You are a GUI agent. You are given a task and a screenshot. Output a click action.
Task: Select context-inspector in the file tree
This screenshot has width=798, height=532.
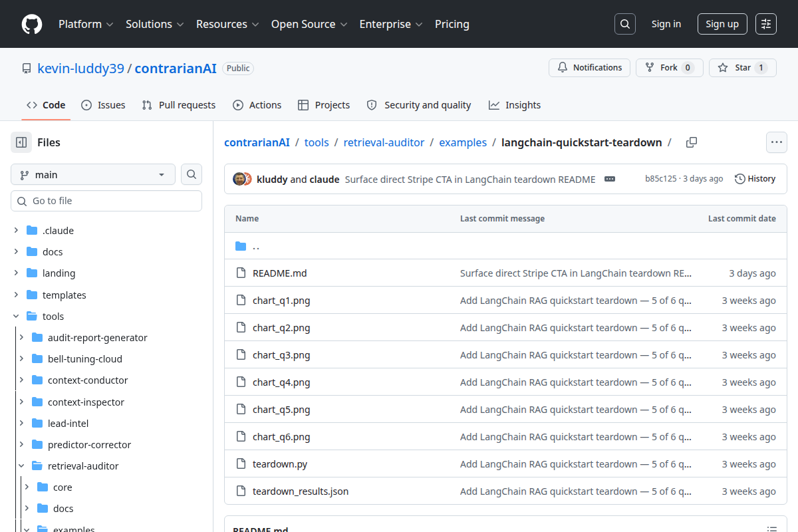(86, 402)
